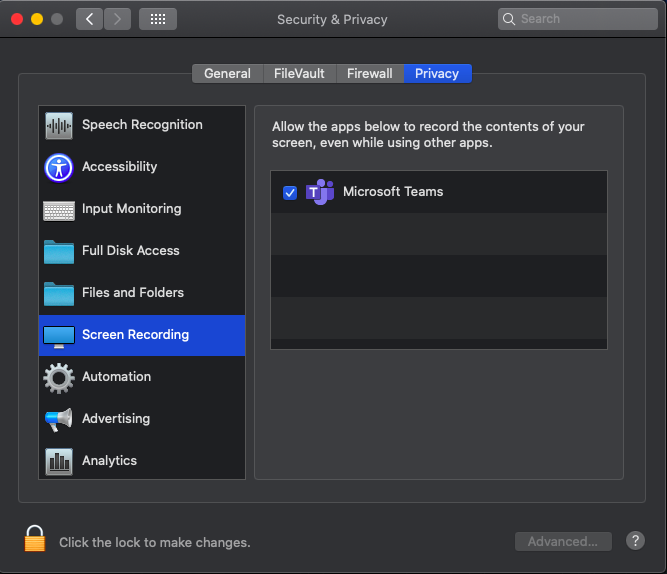Minimize window with the yellow button

[37, 19]
